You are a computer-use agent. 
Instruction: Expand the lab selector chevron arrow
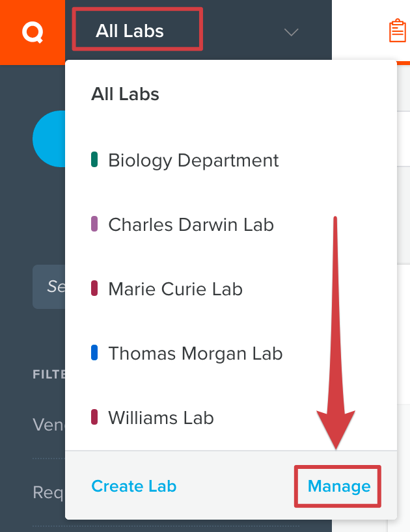pyautogui.click(x=291, y=33)
